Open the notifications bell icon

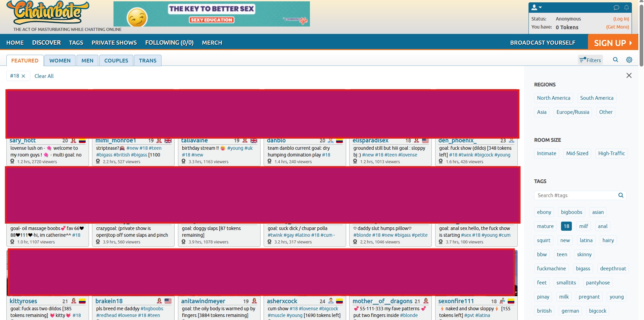click(627, 7)
